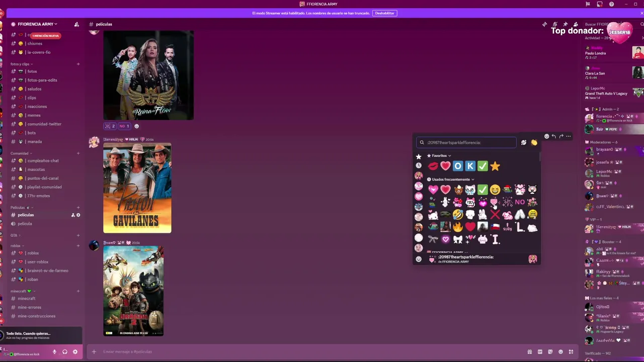Open the memes channel
The height and width of the screenshot is (362, 644).
point(34,115)
